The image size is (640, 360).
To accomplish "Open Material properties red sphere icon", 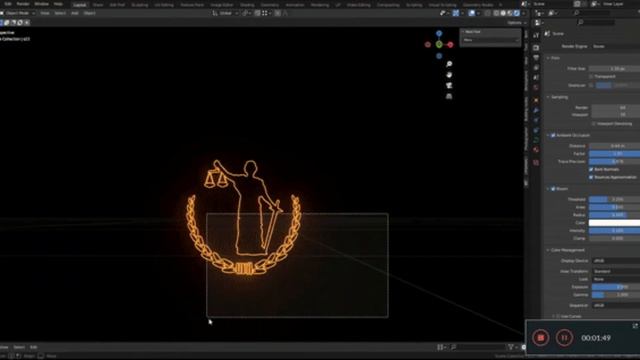I will pos(536,150).
